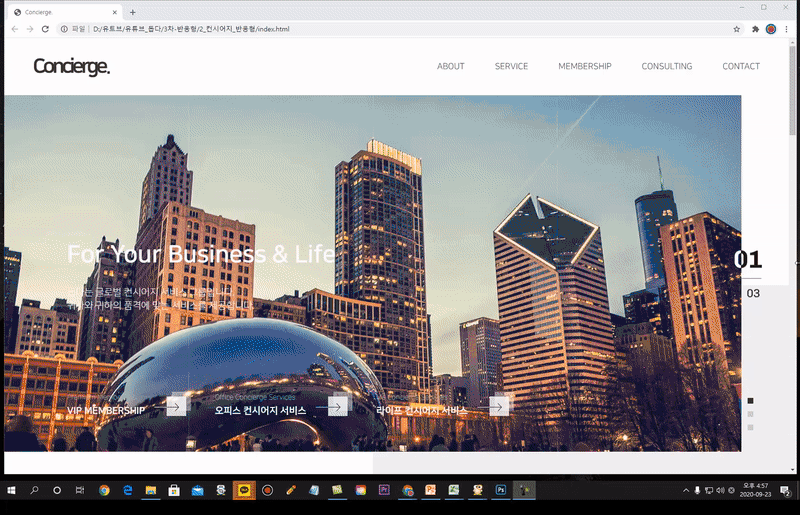Image resolution: width=800 pixels, height=515 pixels.
Task: Open the CONTACT menu link
Action: click(x=741, y=66)
